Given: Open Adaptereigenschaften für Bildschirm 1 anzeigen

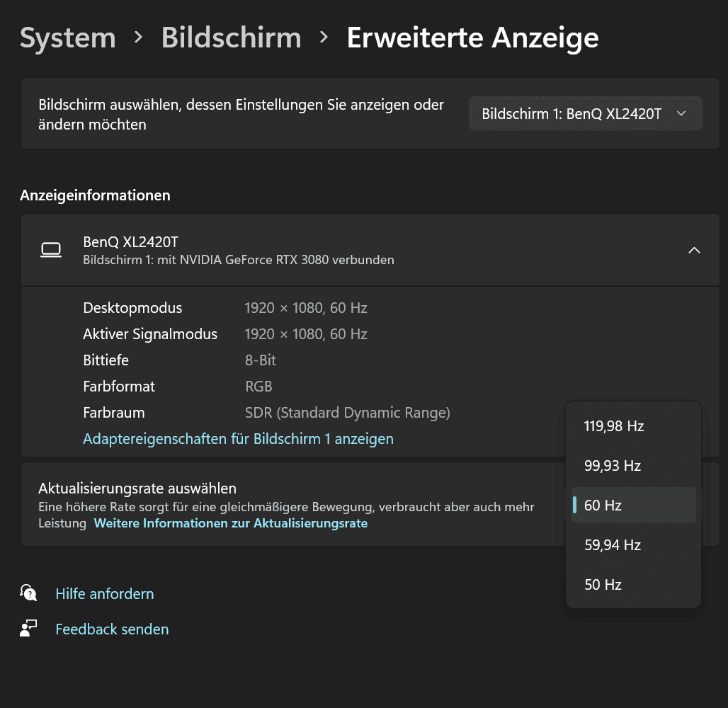Looking at the screenshot, I should click(x=238, y=439).
